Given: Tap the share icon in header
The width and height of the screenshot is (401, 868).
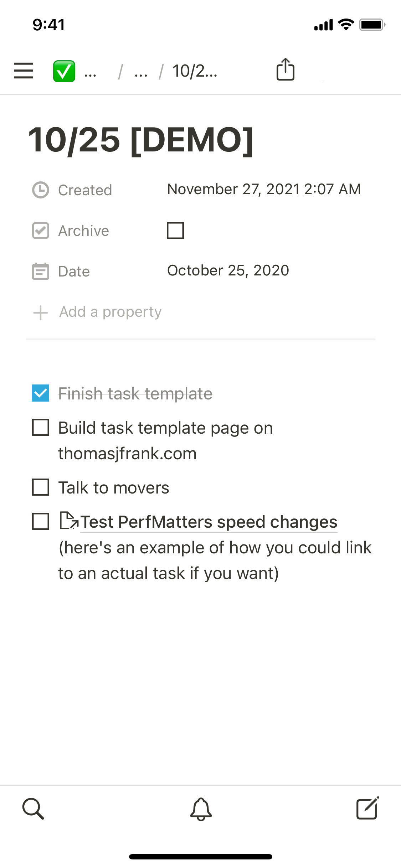Looking at the screenshot, I should 285,69.
